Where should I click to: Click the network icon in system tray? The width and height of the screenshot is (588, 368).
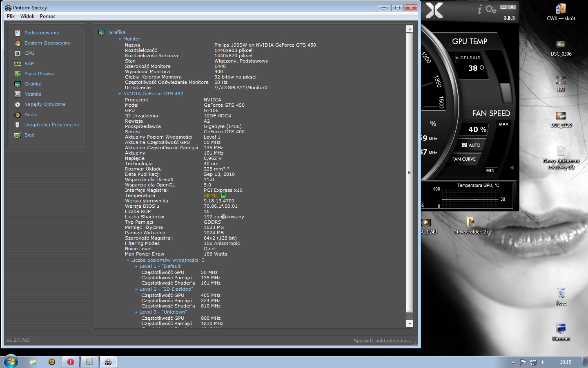533,362
